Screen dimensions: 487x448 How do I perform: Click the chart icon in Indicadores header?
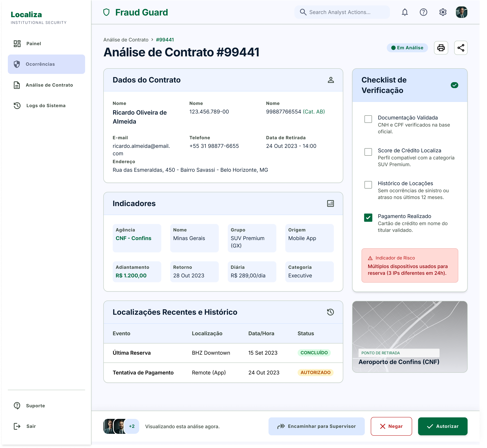[330, 203]
